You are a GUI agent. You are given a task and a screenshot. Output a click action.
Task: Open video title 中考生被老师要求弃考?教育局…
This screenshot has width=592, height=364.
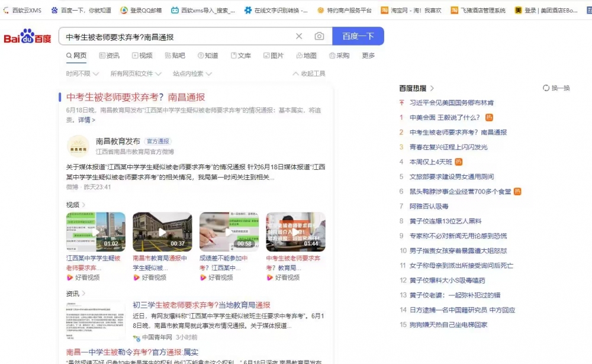[x=293, y=263]
